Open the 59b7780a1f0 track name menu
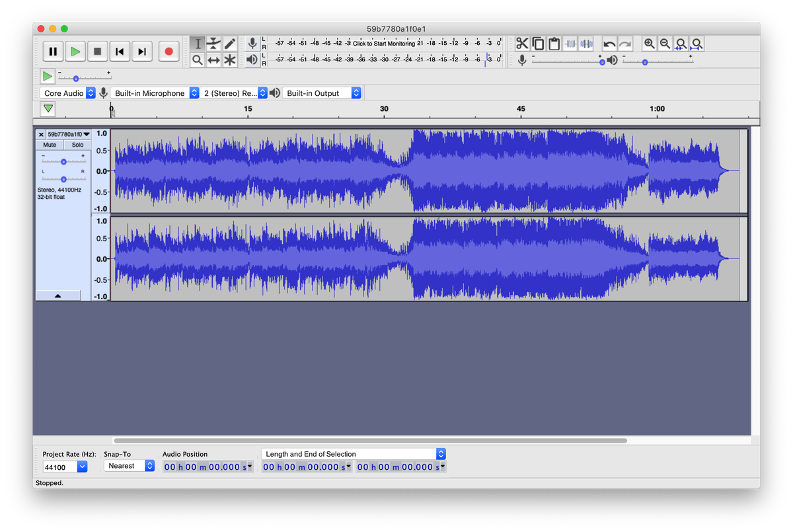This screenshot has width=793, height=532. tap(68, 134)
